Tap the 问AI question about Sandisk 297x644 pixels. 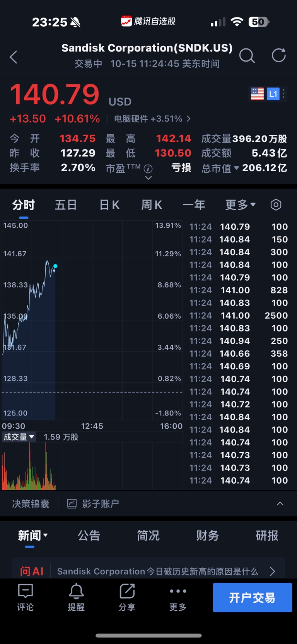click(157, 571)
